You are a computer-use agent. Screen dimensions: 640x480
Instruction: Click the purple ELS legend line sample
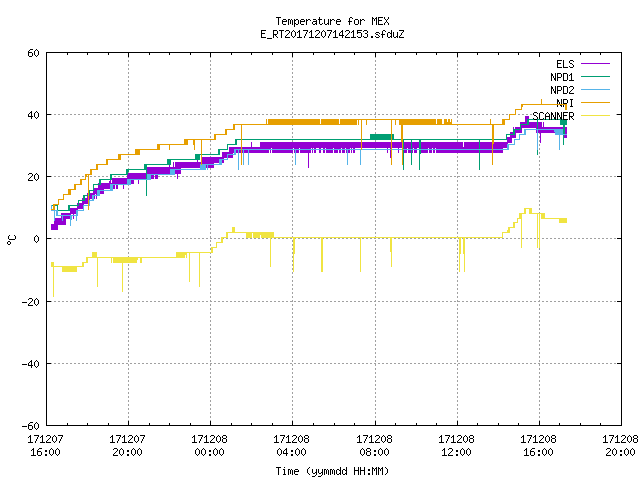pyautogui.click(x=596, y=64)
